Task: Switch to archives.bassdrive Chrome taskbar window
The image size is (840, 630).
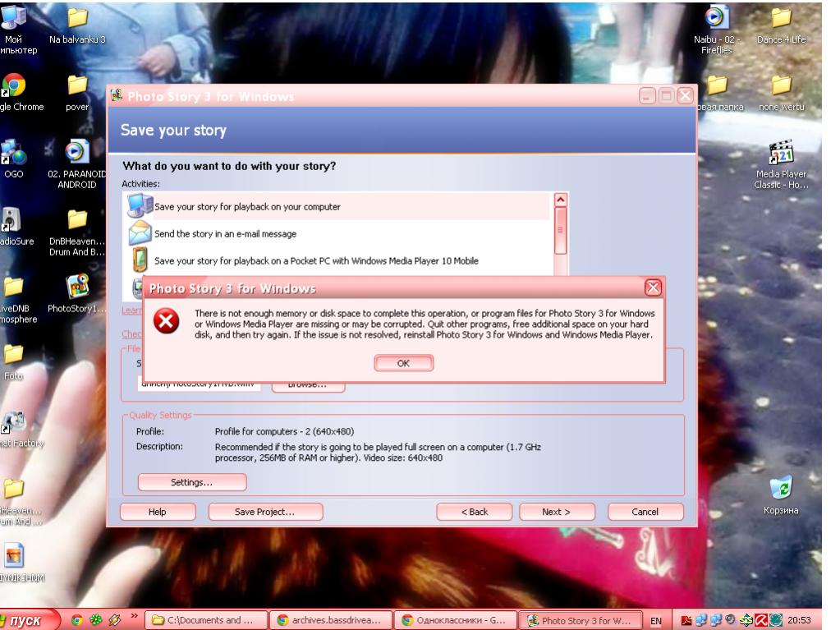Action: point(331,620)
